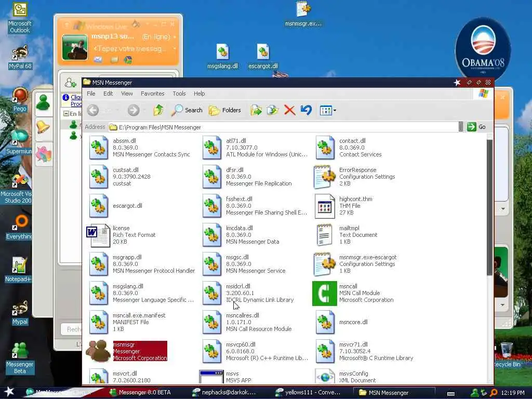The width and height of the screenshot is (532, 399).
Task: Switch to nephacks@darkok taskbar conversation
Action: point(224,392)
